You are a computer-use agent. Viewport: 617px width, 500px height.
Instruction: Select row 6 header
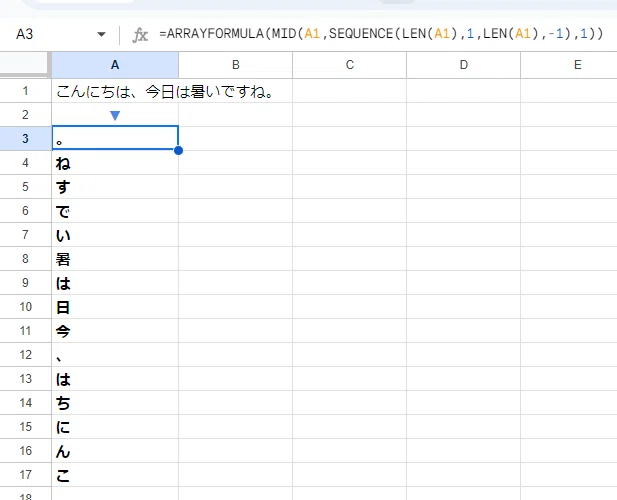26,210
